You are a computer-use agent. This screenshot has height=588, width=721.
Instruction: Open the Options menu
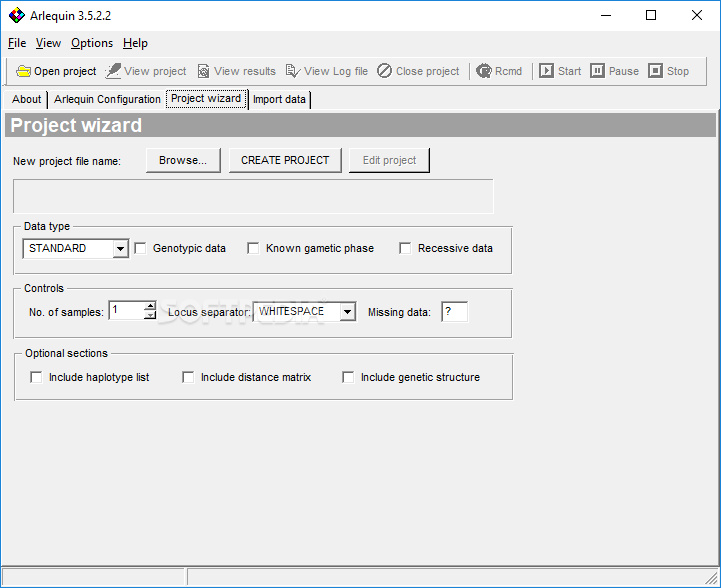tap(92, 43)
